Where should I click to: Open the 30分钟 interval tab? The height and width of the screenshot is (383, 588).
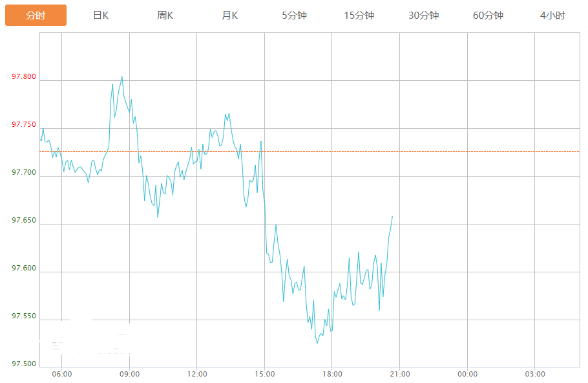tap(424, 16)
